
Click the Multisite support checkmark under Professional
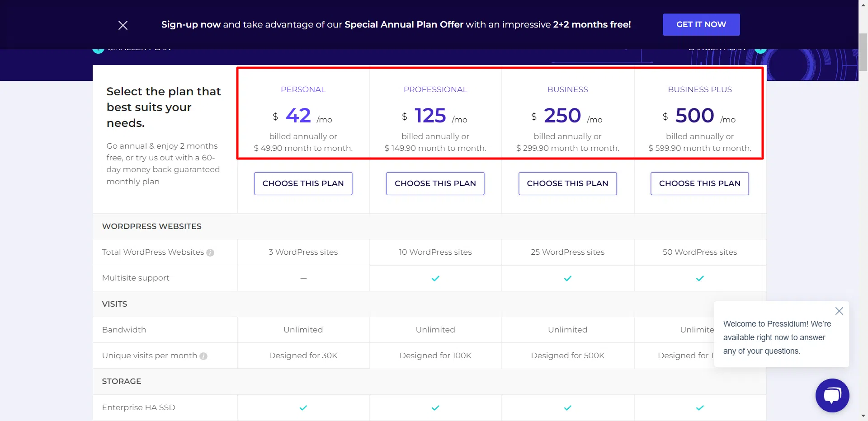[435, 278]
